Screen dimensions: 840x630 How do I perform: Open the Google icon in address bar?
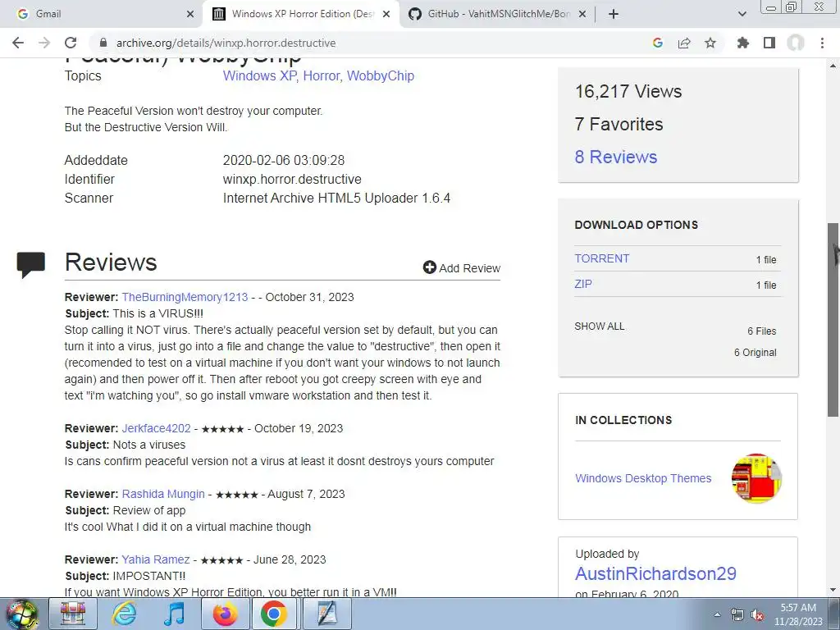(658, 43)
